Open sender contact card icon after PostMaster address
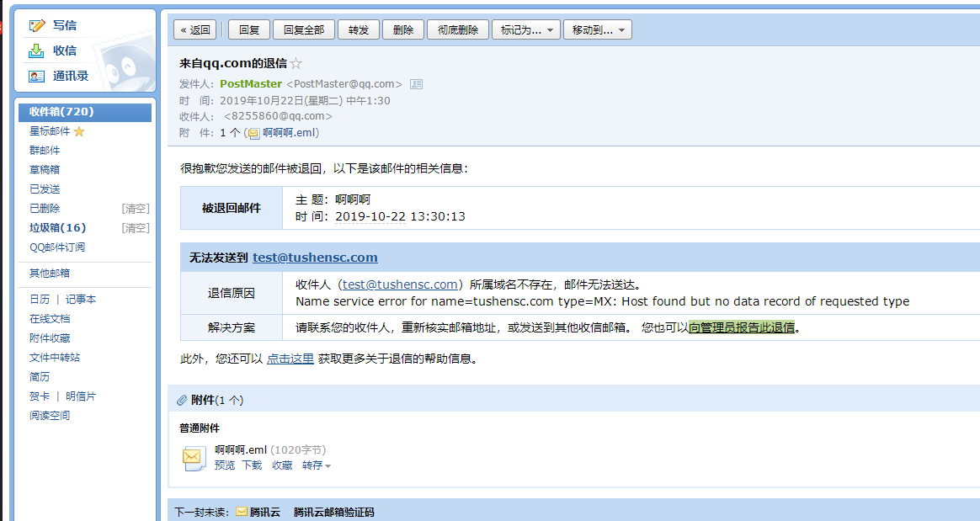980x521 pixels. [x=416, y=83]
